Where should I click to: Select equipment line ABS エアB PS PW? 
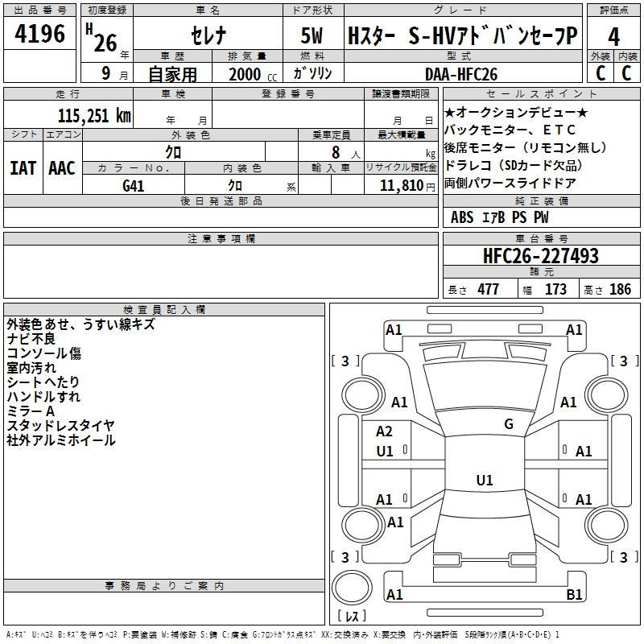pos(499,217)
